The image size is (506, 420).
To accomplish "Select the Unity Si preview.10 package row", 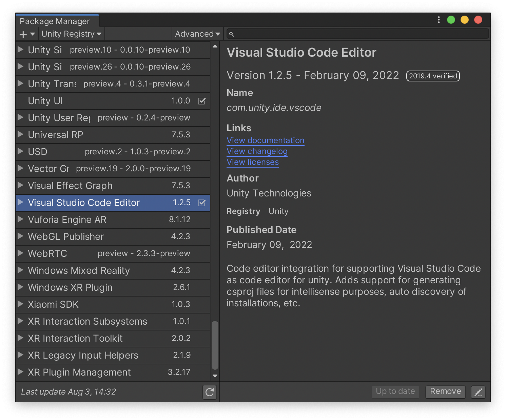I will pyautogui.click(x=113, y=50).
